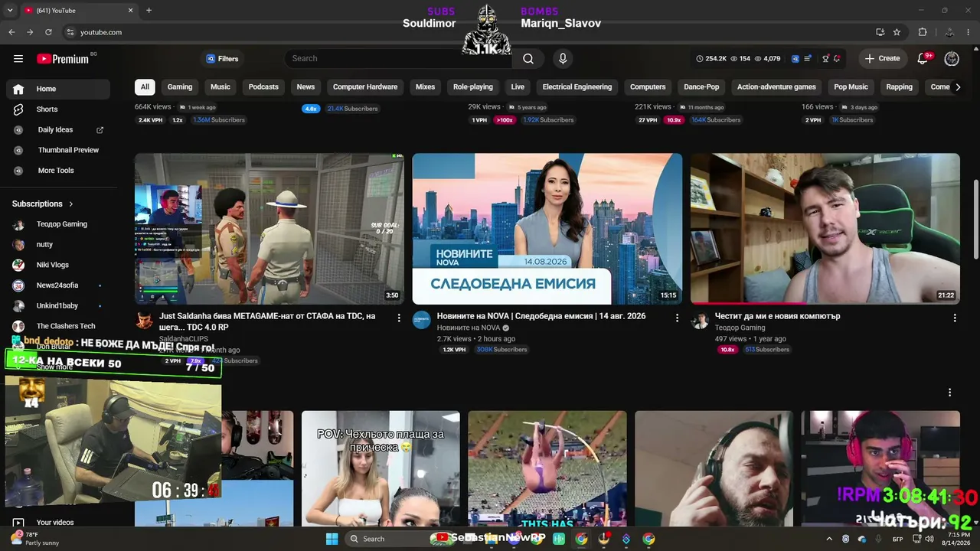980x551 pixels.
Task: Play the Честит ми е новия компютър thumbnail
Action: [825, 229]
